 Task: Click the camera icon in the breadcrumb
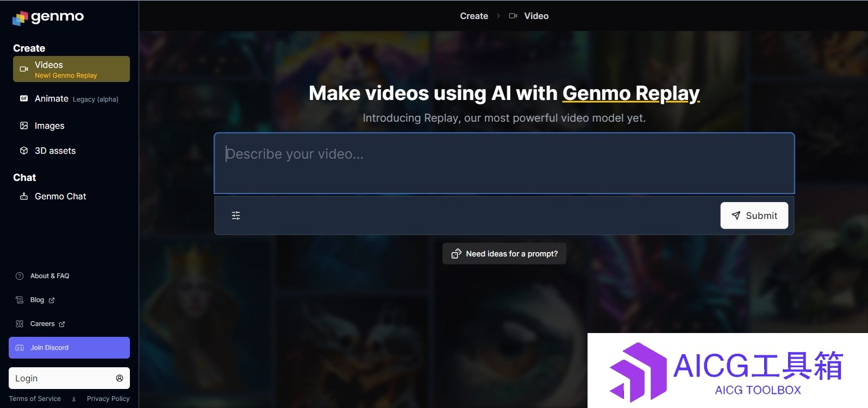513,16
